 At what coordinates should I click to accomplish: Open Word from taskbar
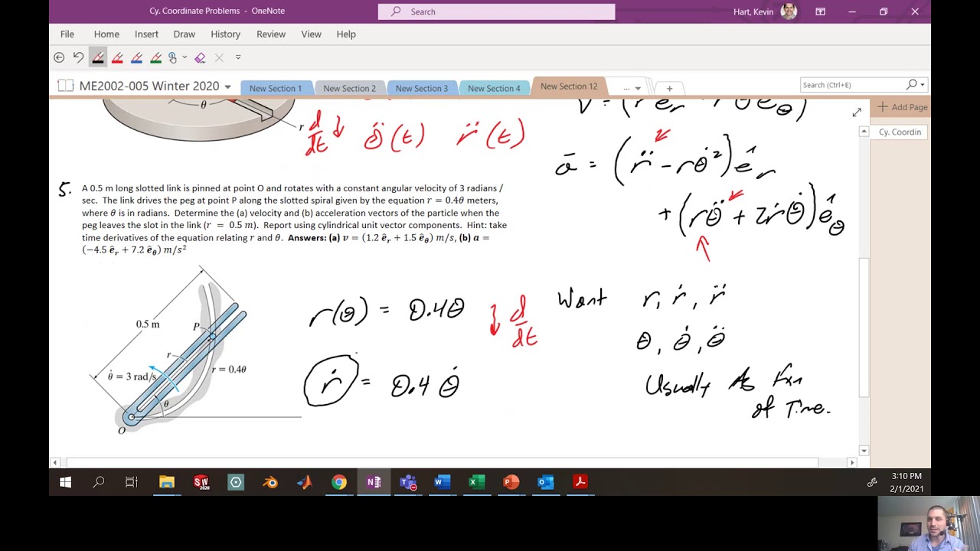443,482
